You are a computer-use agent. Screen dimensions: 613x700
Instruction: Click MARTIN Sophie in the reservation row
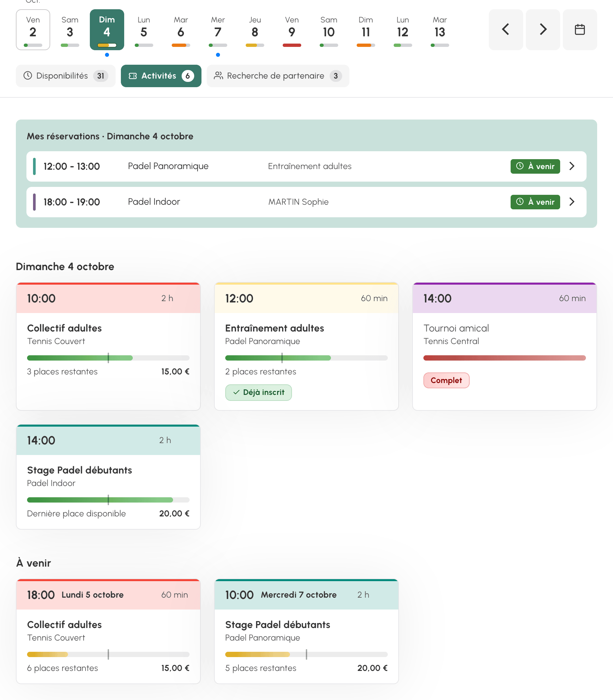(298, 202)
